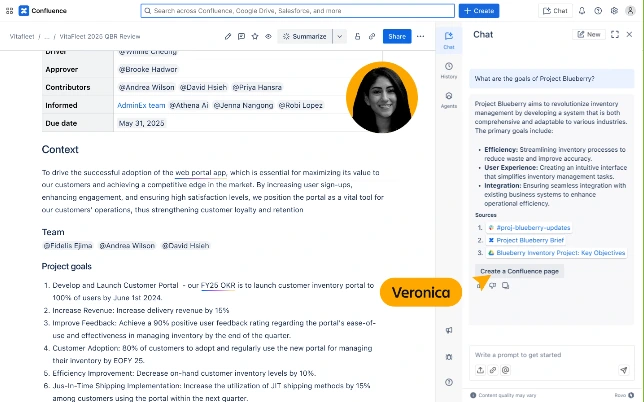The width and height of the screenshot is (644, 402).
Task: Start a New chat
Action: pyautogui.click(x=589, y=34)
